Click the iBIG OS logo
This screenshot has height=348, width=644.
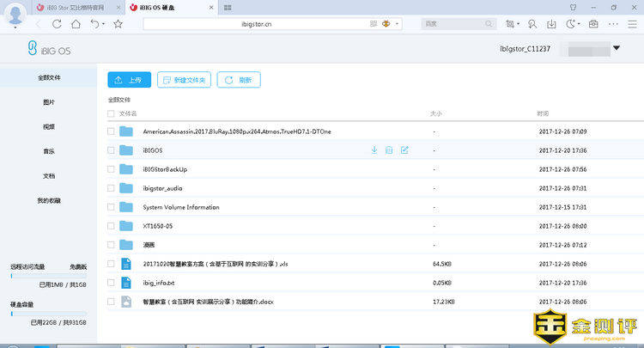coord(49,50)
